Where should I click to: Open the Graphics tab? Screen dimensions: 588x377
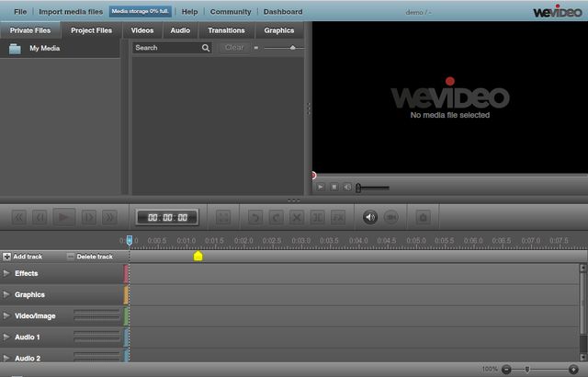(279, 30)
